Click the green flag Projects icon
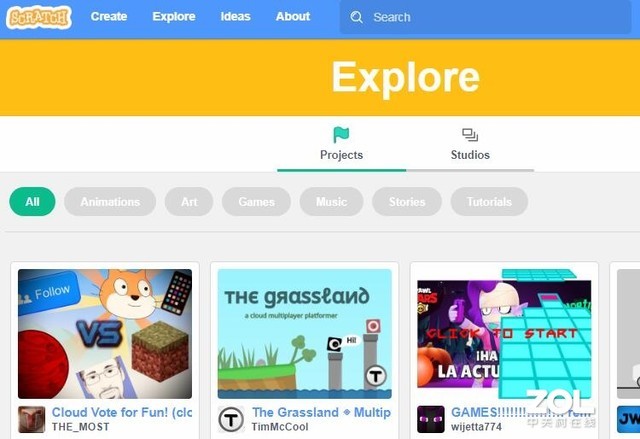 click(x=341, y=135)
